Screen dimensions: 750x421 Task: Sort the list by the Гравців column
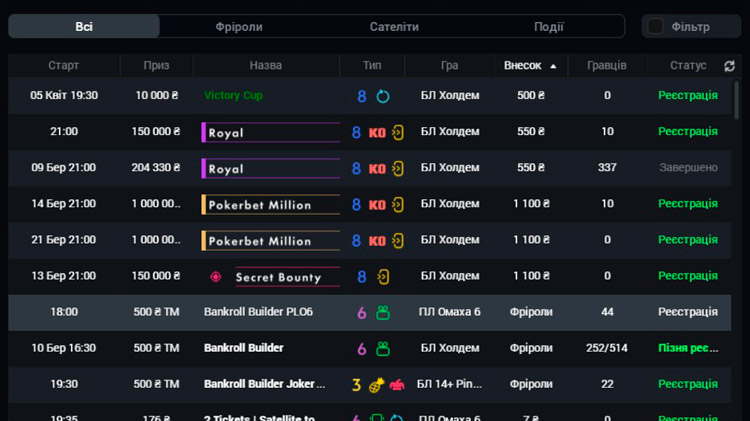(x=607, y=66)
